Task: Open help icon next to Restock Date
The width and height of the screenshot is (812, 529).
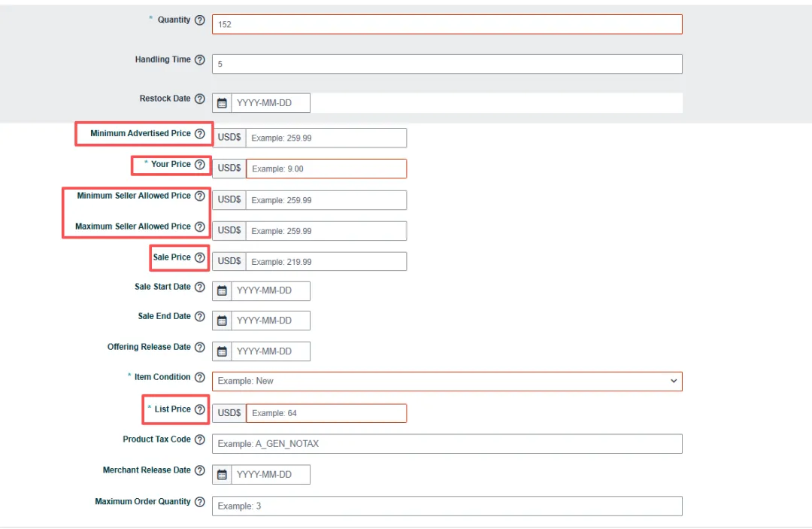Action: 200,99
